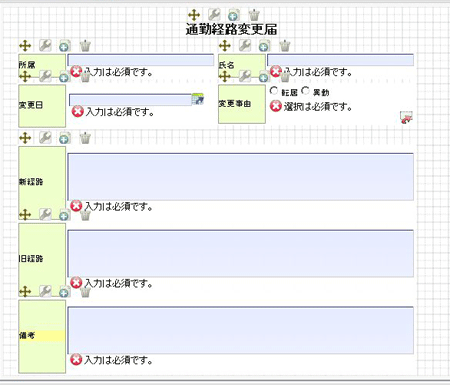Click the add icon directly above the 備考 row
Viewport: 450px width, 385px height.
(65, 292)
